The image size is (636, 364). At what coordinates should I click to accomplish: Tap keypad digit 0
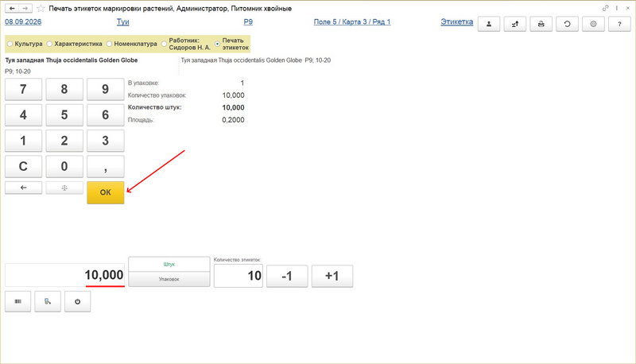pos(64,167)
